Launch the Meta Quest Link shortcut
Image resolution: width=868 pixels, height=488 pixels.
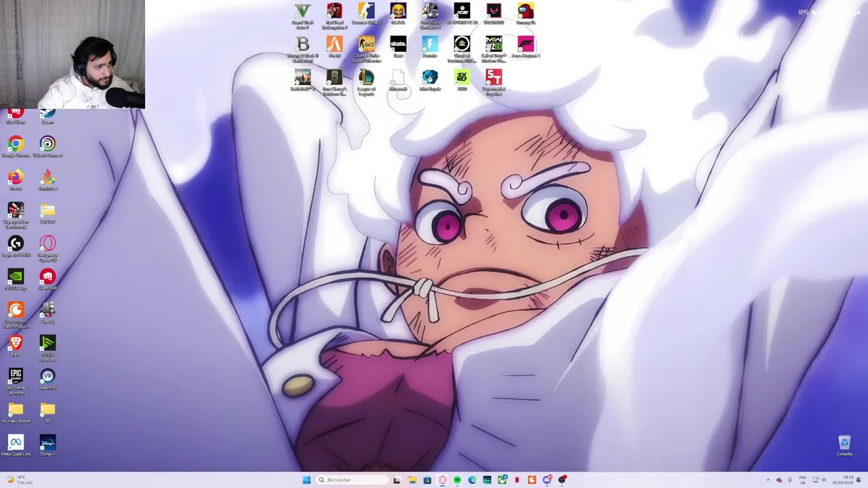(x=16, y=446)
